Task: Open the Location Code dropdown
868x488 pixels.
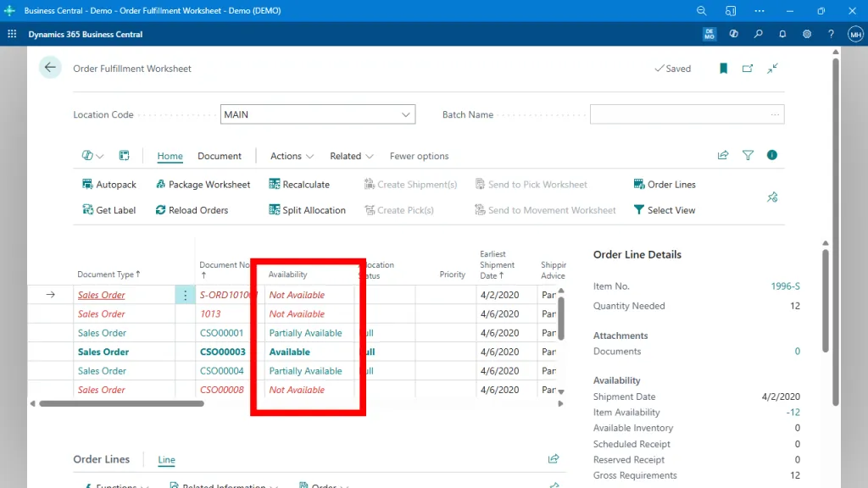Action: click(406, 114)
